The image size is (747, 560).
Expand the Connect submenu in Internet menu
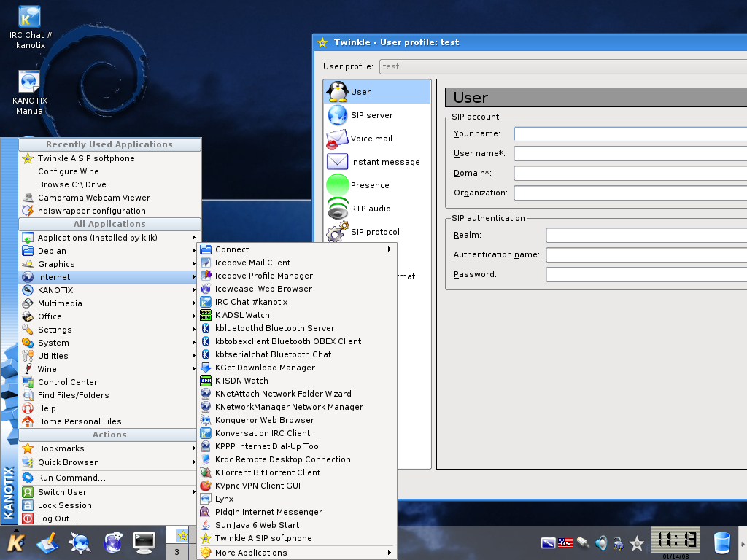298,249
